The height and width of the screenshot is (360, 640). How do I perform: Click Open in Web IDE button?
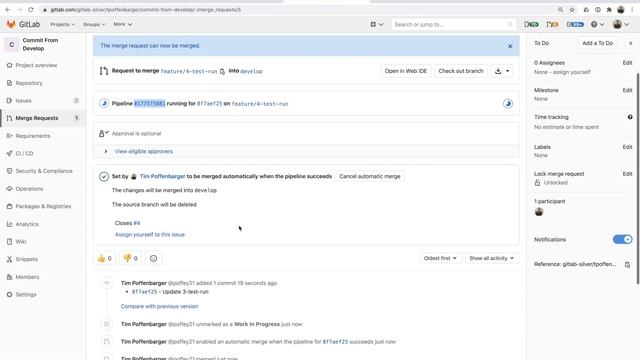tap(406, 71)
